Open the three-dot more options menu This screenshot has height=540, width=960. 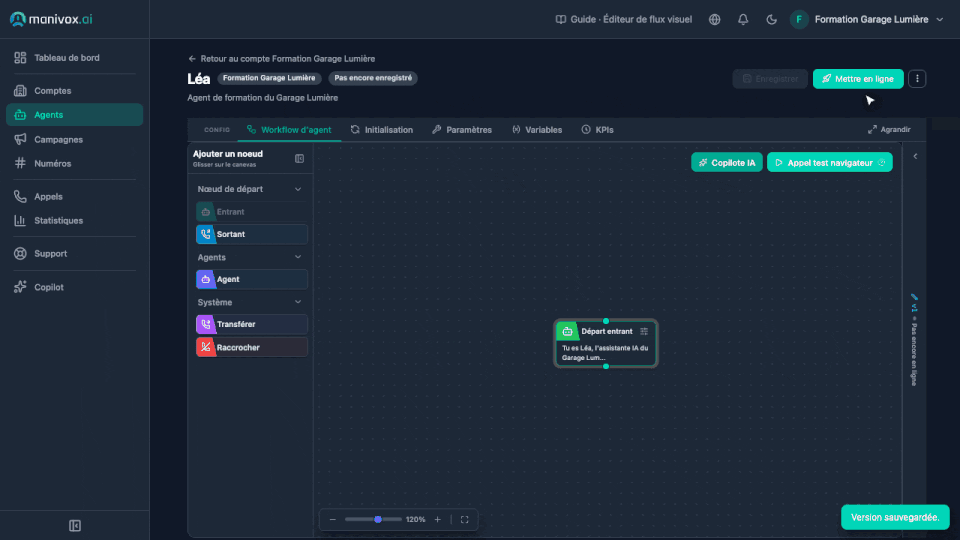pyautogui.click(x=917, y=78)
